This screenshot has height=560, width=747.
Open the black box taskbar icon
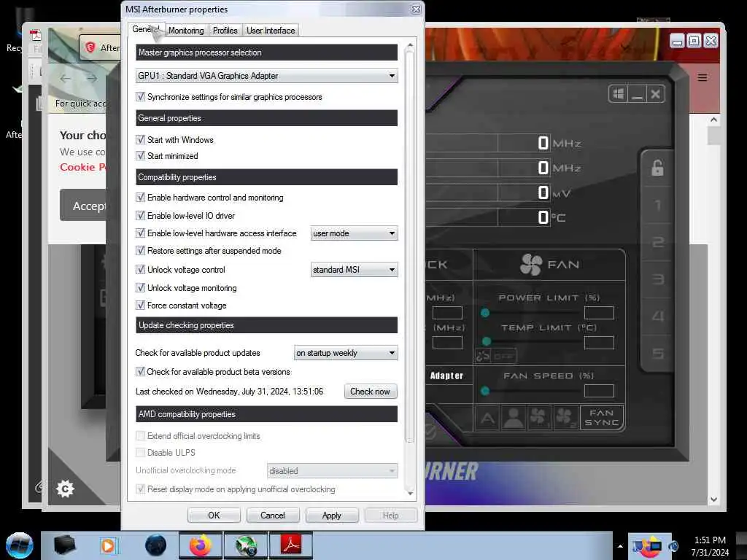[x=65, y=545]
